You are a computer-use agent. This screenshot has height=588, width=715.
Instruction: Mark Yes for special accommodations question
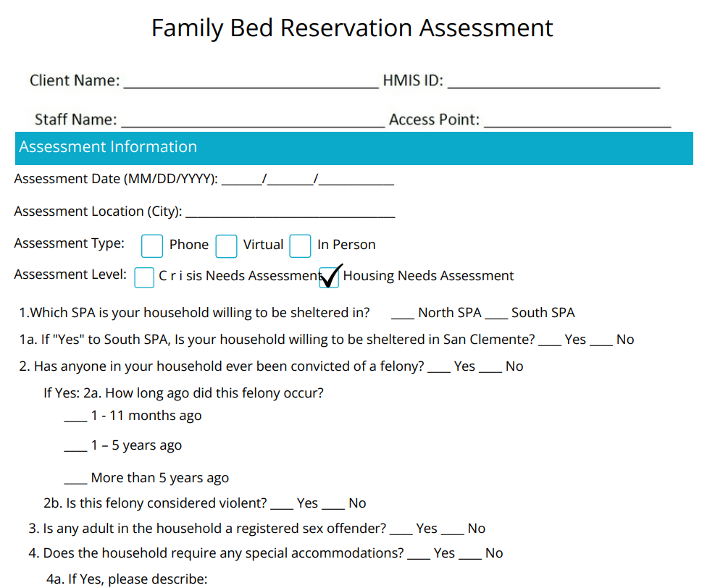tap(418, 554)
